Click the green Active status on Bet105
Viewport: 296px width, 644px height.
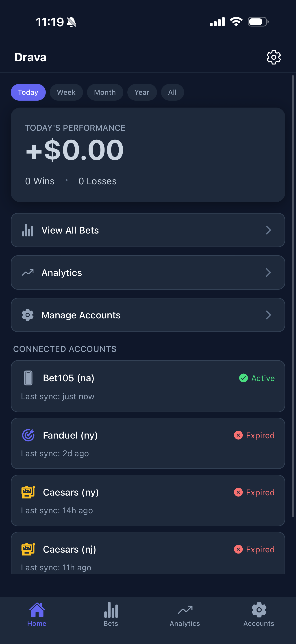point(257,378)
